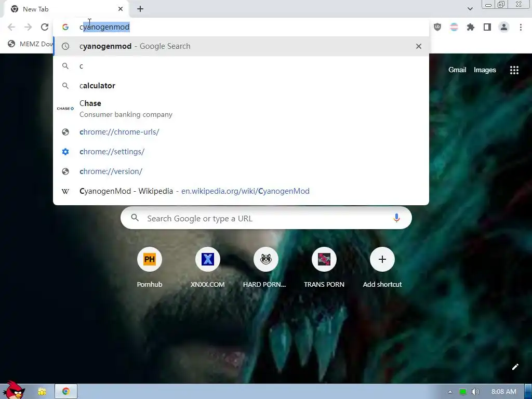Screen dimensions: 532x399
Task: Open Gmail link
Action: point(457,70)
